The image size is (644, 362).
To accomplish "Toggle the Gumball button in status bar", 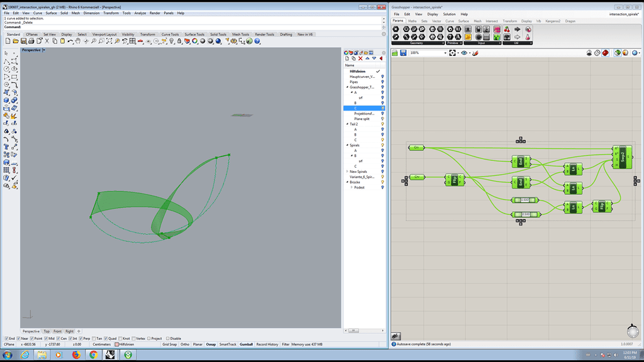I will [x=246, y=344].
